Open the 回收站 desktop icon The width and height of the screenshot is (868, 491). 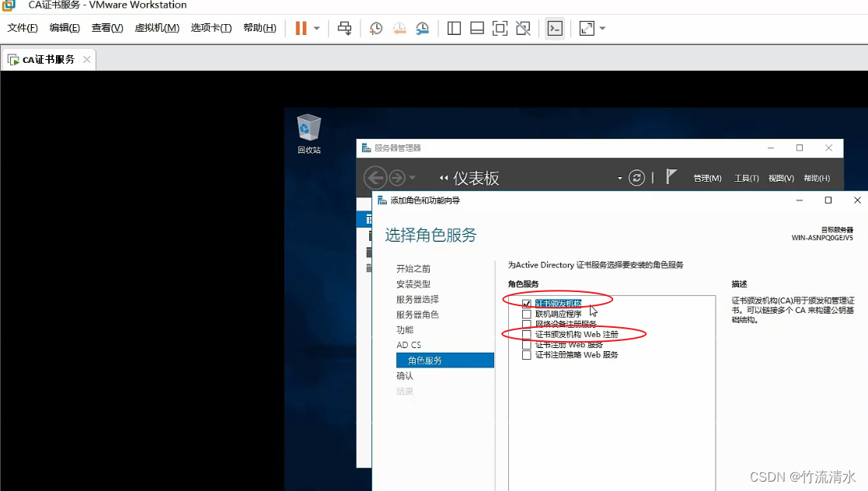[x=309, y=134]
